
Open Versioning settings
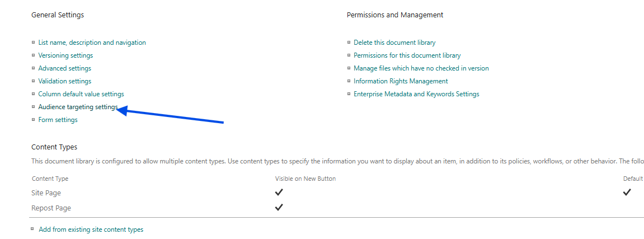pyautogui.click(x=65, y=55)
